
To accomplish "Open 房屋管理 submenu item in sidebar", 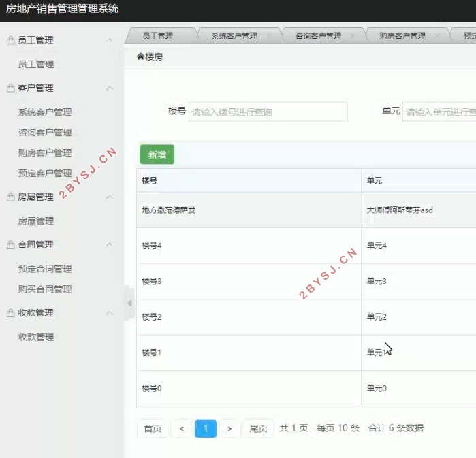I will [x=36, y=220].
